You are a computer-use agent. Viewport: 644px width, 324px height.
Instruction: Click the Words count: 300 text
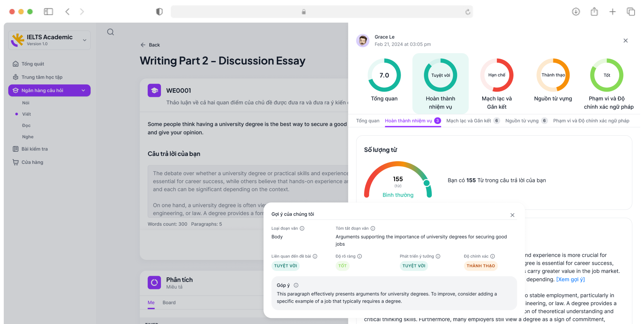tap(167, 224)
